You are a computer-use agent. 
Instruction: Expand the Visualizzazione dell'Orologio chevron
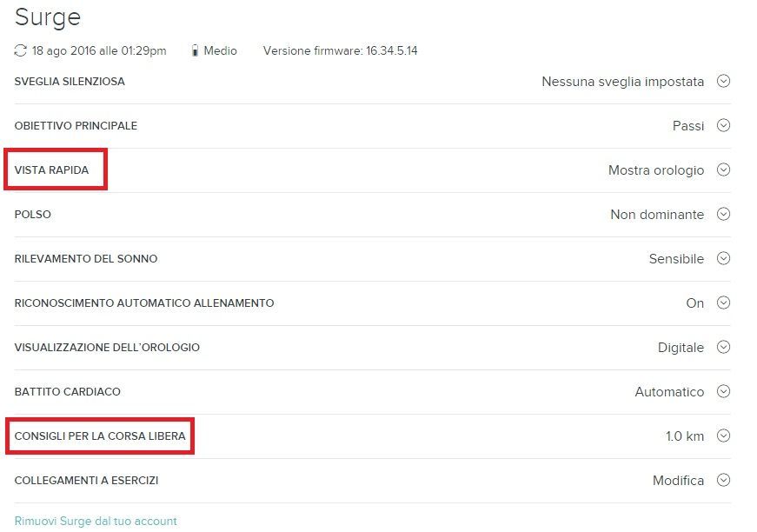(723, 347)
